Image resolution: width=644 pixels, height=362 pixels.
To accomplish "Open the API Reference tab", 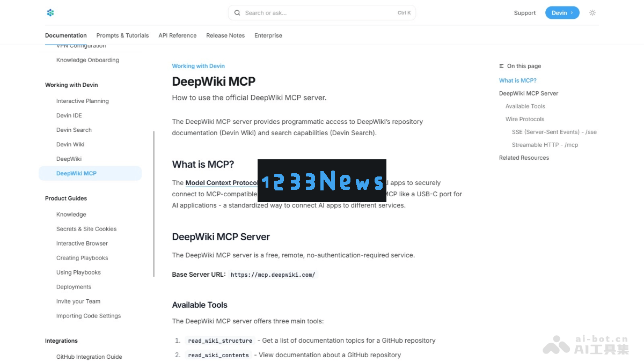I will click(x=178, y=35).
